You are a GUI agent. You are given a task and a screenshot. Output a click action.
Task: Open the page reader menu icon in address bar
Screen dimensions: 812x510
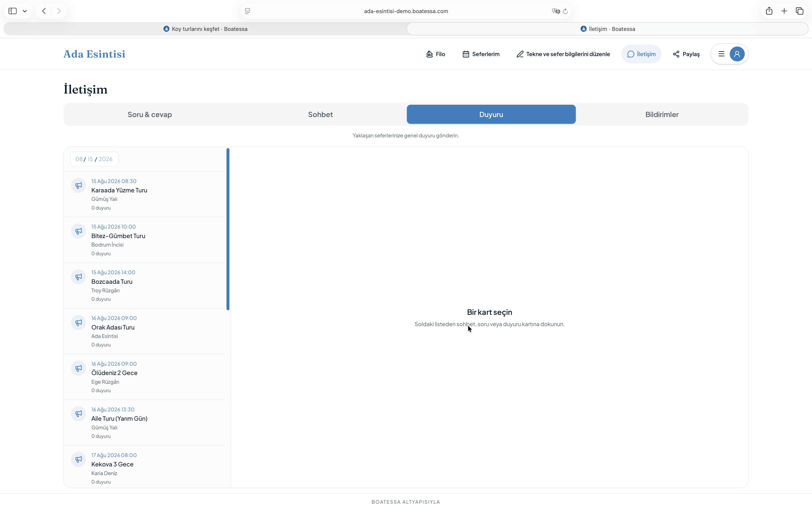[x=247, y=11]
